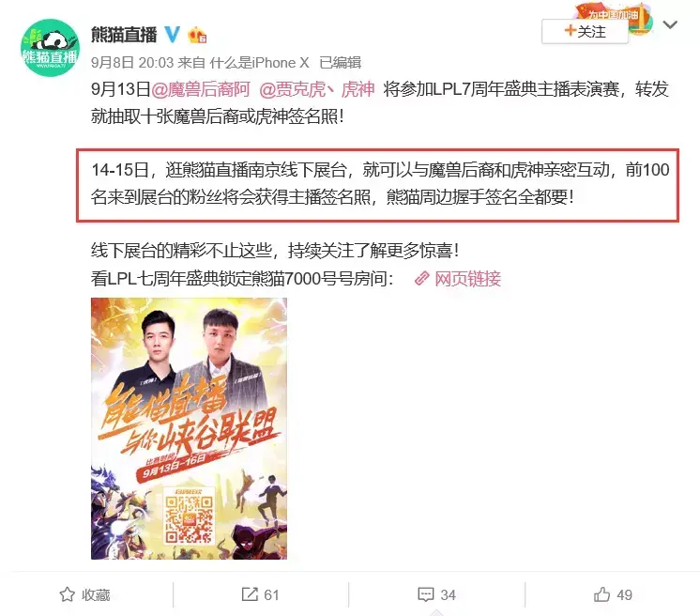Viewport: 700px width, 616px height.
Task: Click the repost share icon
Action: click(250, 594)
